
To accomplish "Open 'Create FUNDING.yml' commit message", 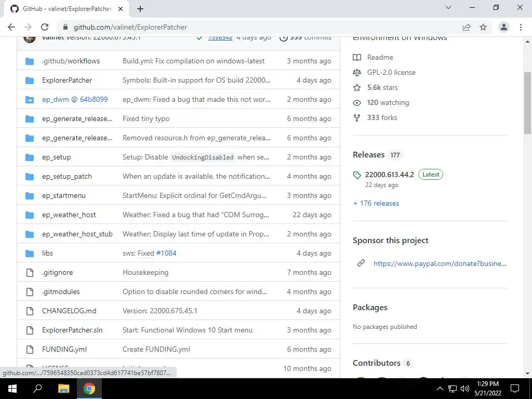I will click(156, 350).
